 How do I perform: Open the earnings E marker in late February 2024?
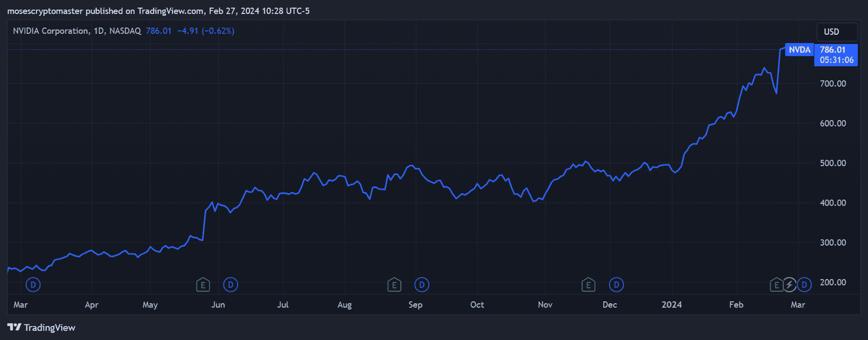(x=776, y=285)
